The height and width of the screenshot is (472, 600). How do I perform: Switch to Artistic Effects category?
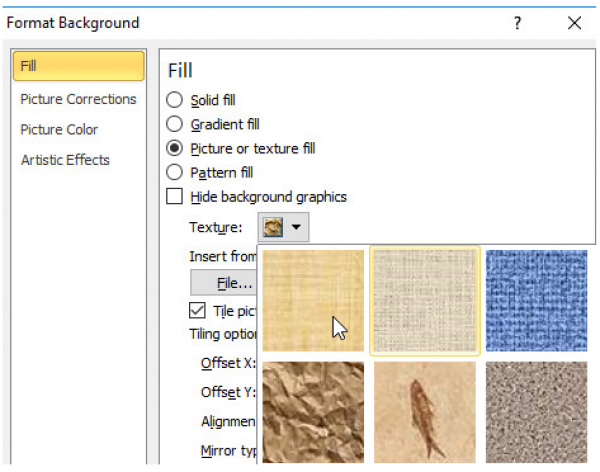click(x=65, y=160)
